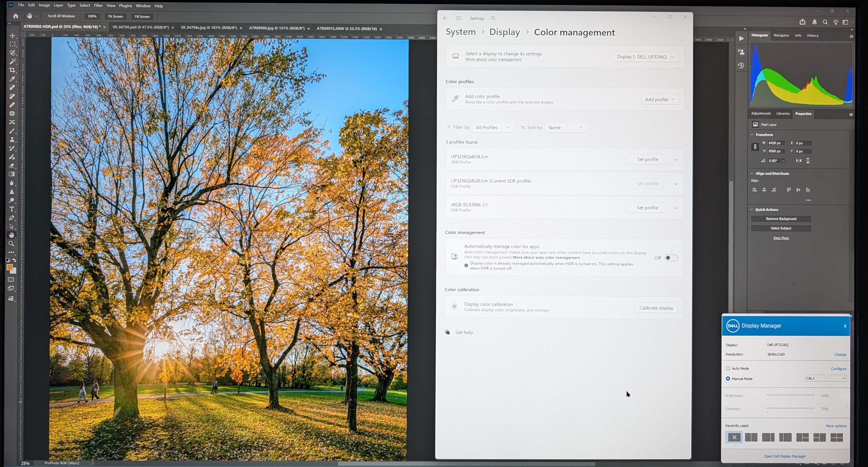Click the Calibrate display button
868x467 pixels.
[x=656, y=308]
